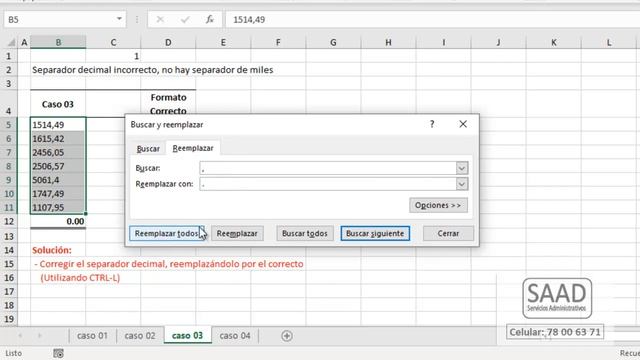Expand the Buscar field dropdown

point(462,168)
